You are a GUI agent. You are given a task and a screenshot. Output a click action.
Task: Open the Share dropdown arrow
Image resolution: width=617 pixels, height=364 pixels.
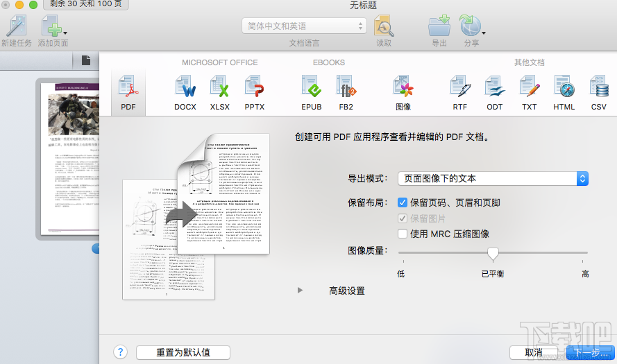pos(484,33)
